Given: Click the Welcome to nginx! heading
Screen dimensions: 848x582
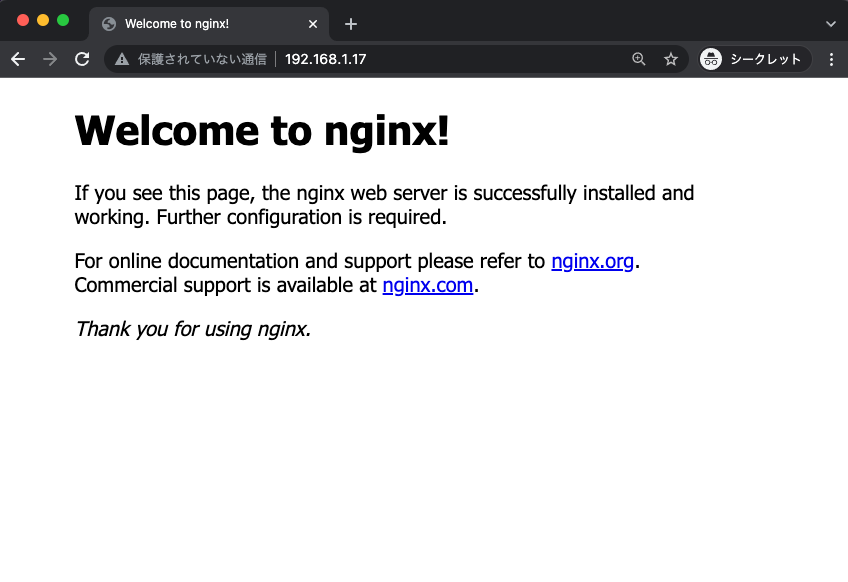Looking at the screenshot, I should (x=262, y=131).
